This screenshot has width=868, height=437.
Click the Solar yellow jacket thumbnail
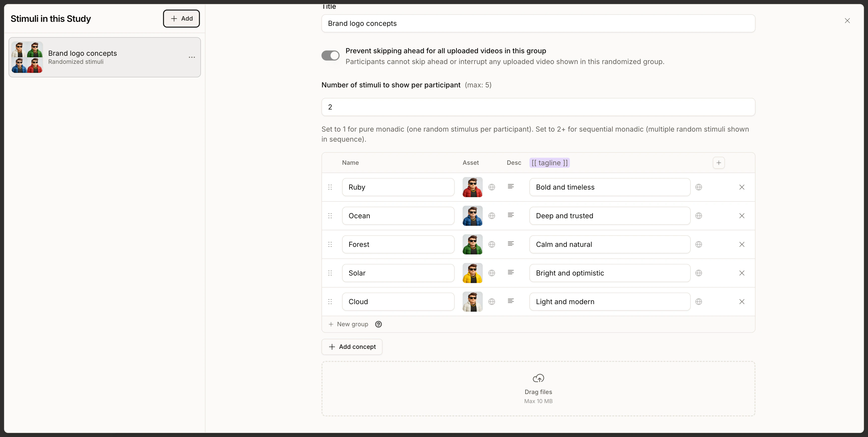point(472,273)
